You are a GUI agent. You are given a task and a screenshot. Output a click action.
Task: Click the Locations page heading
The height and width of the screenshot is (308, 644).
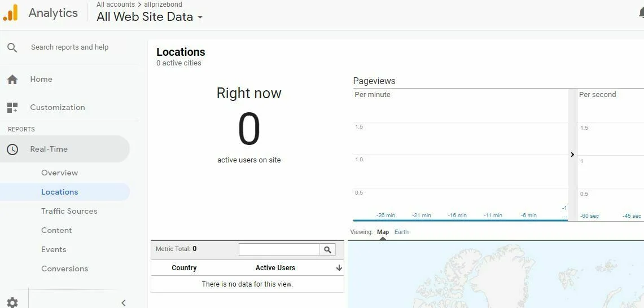(x=181, y=52)
